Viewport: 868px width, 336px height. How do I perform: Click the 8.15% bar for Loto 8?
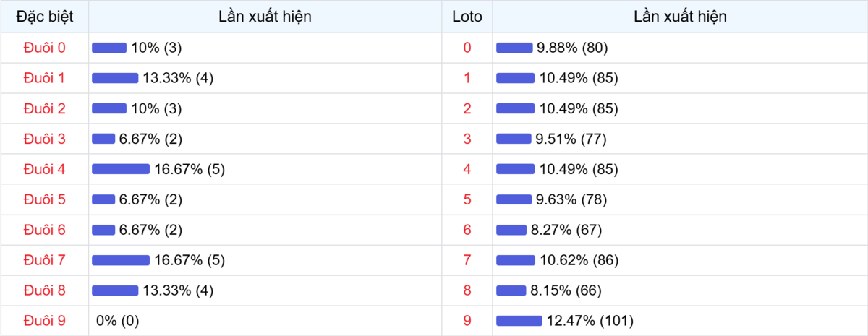coord(511,290)
